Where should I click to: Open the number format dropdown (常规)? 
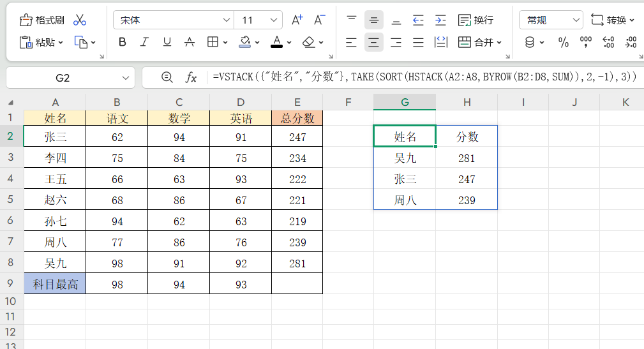[x=551, y=20]
